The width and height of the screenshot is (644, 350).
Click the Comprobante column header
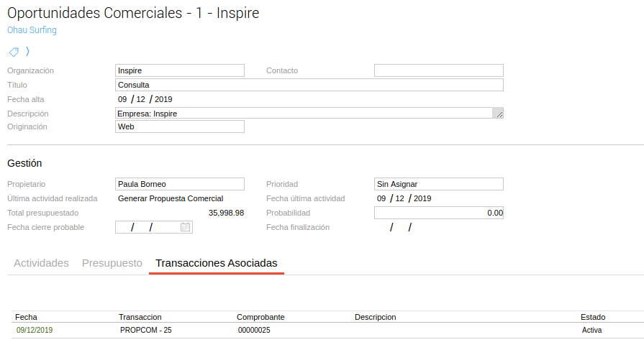tap(260, 317)
